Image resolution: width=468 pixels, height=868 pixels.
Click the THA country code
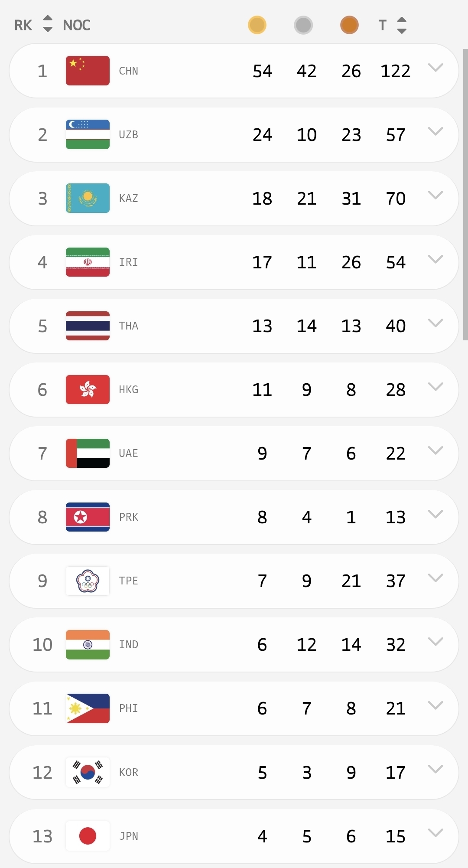pyautogui.click(x=129, y=326)
